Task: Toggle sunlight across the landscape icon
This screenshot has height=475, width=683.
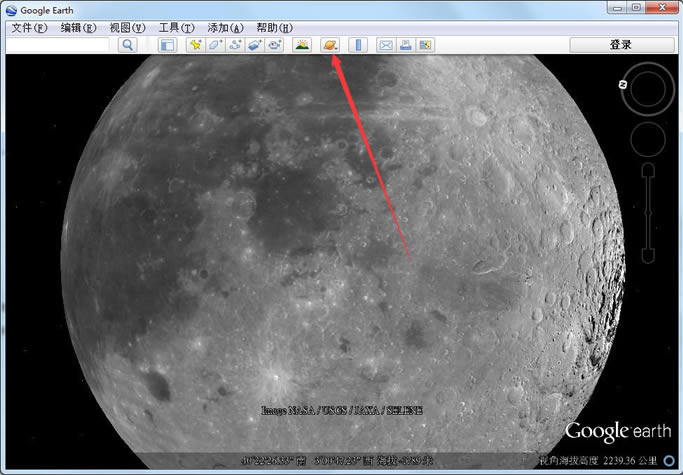Action: [302, 45]
